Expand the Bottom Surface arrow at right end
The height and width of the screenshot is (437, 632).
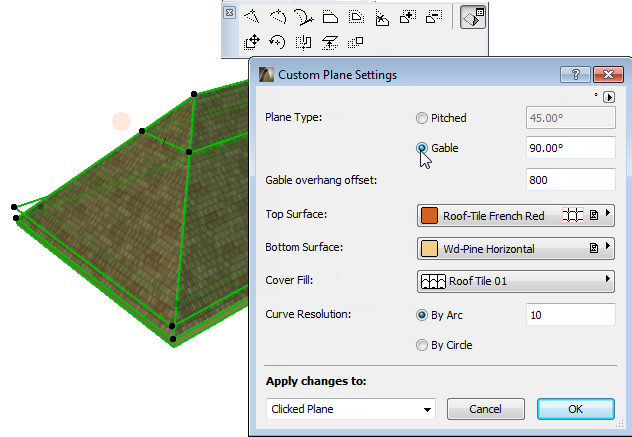(607, 246)
